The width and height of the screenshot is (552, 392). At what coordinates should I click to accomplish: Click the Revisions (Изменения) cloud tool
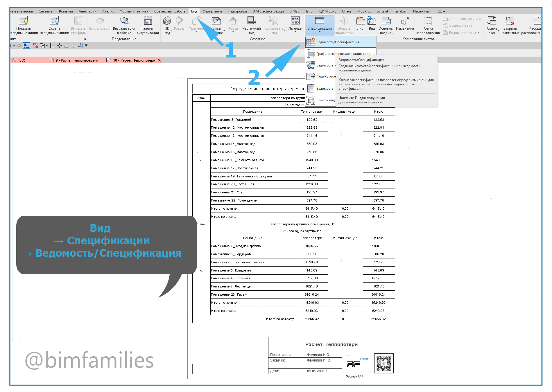click(405, 23)
